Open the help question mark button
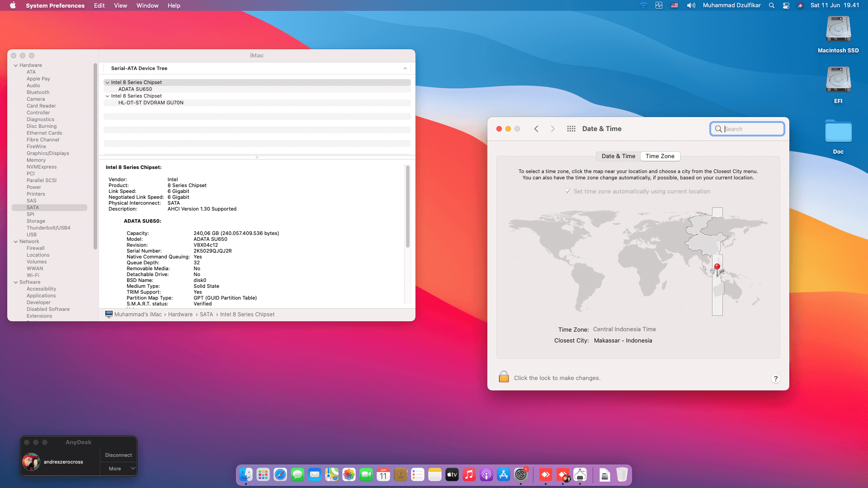The height and width of the screenshot is (488, 868). point(775,379)
